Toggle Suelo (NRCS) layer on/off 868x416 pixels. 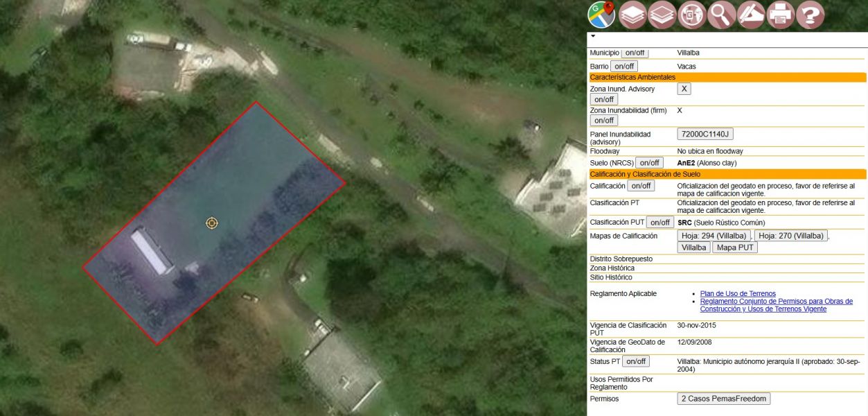click(x=649, y=163)
